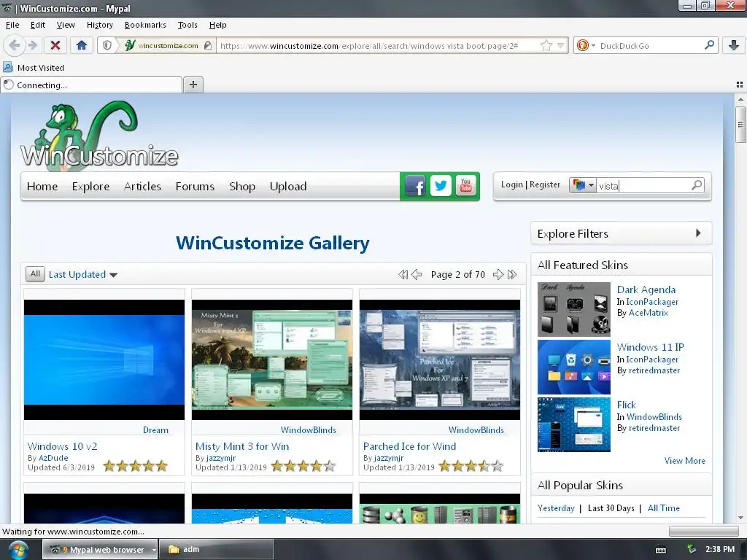Image resolution: width=747 pixels, height=560 pixels.
Task: Select the All Time popular skins filter
Action: pyautogui.click(x=664, y=508)
